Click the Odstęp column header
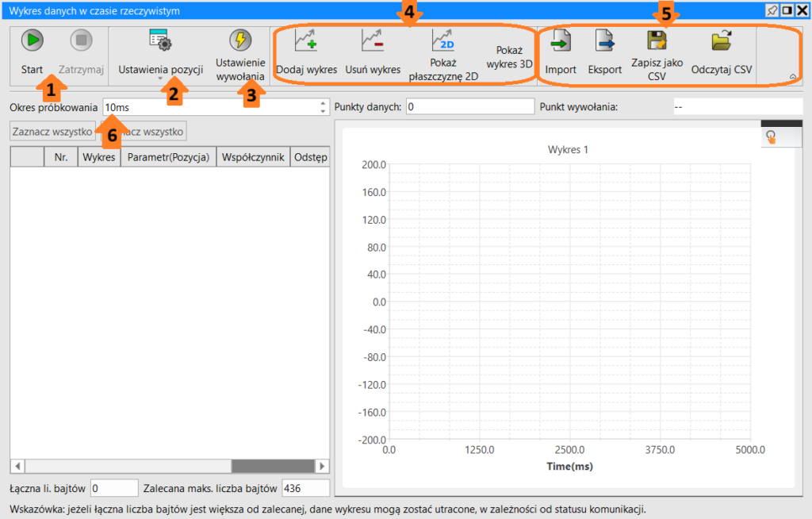The height and width of the screenshot is (519, 812). click(310, 157)
